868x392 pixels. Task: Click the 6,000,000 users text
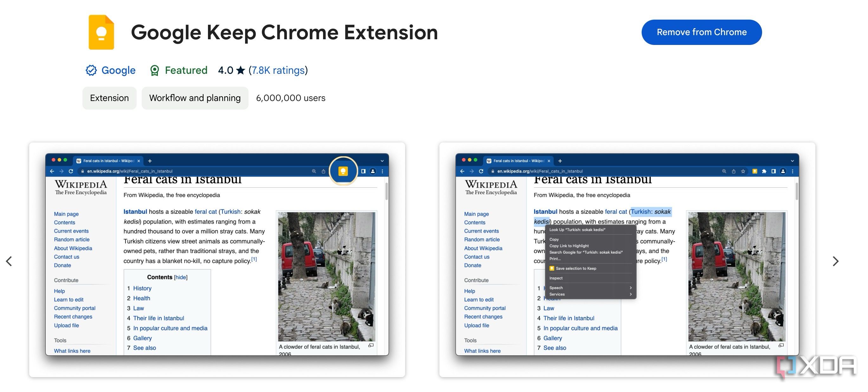tap(290, 98)
